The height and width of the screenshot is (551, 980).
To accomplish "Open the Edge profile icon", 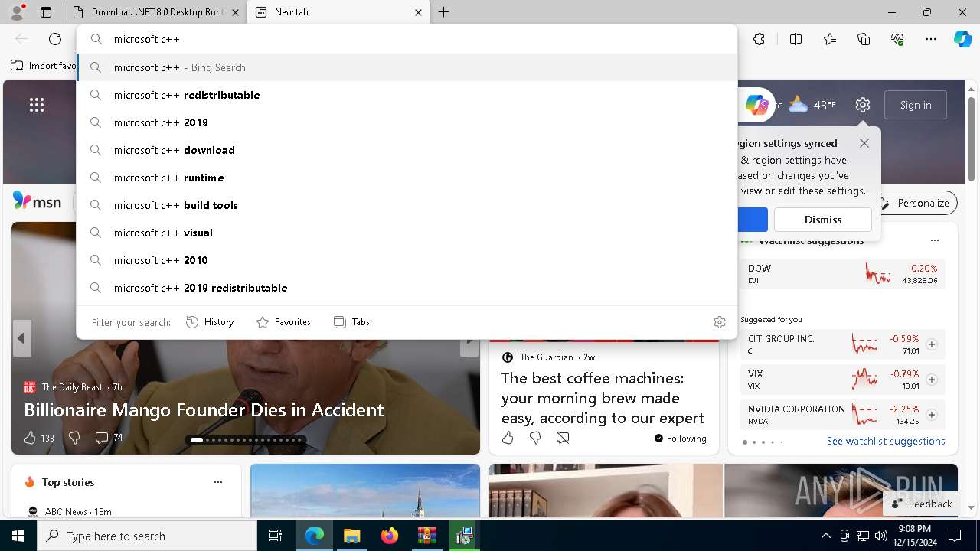I will click(17, 11).
